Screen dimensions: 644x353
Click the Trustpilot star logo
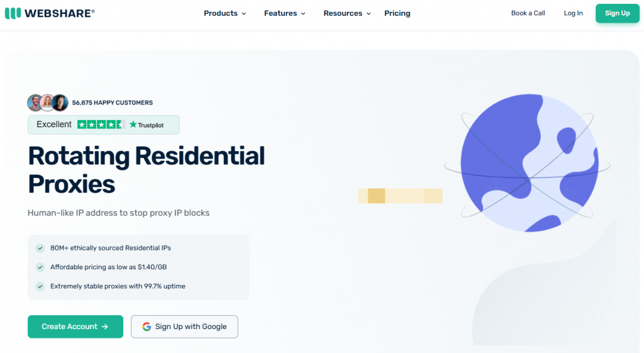[x=133, y=125]
